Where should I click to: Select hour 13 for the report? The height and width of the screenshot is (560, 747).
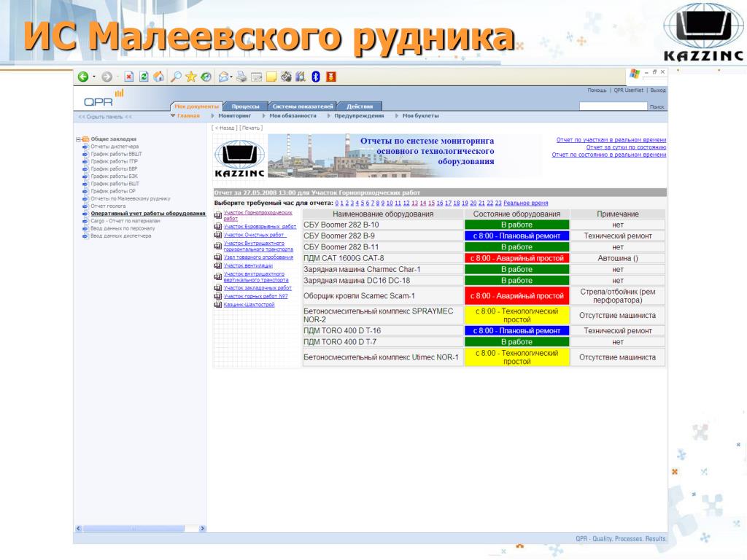[x=414, y=203]
